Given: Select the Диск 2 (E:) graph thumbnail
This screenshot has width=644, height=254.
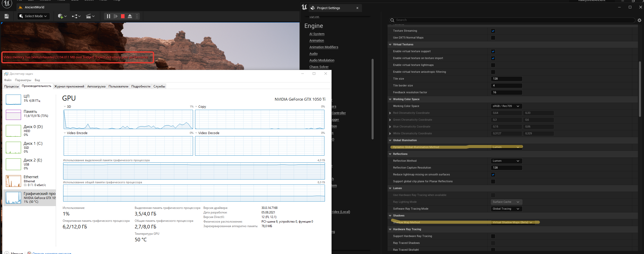Looking at the screenshot, I should coord(13,164).
